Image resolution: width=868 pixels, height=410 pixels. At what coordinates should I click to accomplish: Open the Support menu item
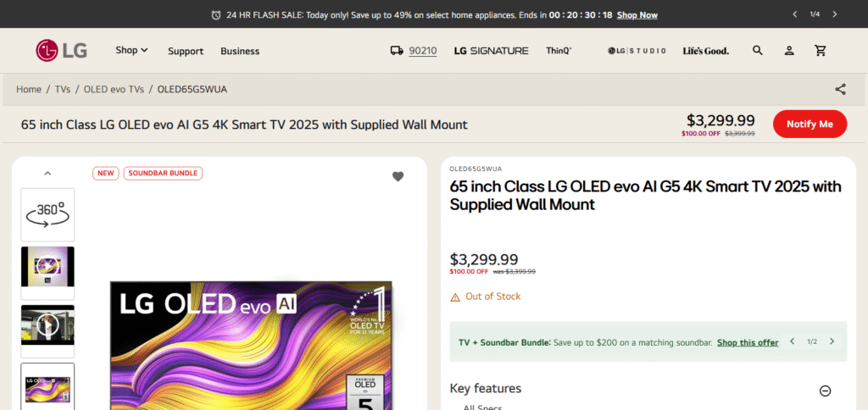[x=186, y=51]
